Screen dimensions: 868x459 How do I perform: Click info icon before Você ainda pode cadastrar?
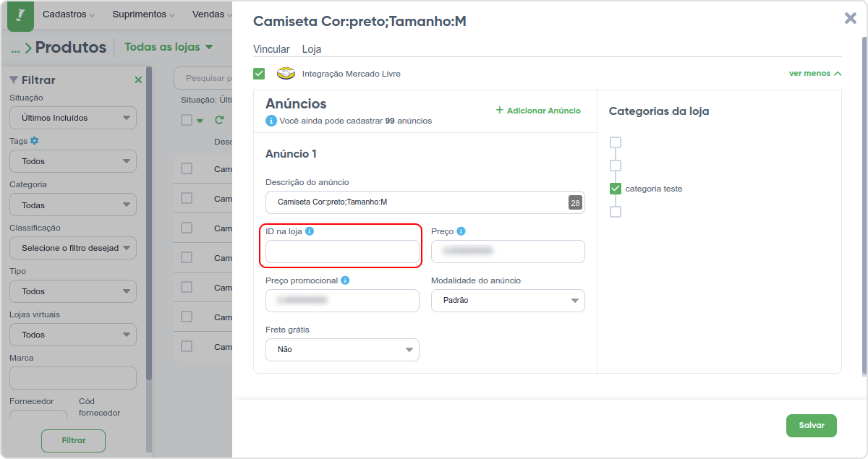point(271,121)
